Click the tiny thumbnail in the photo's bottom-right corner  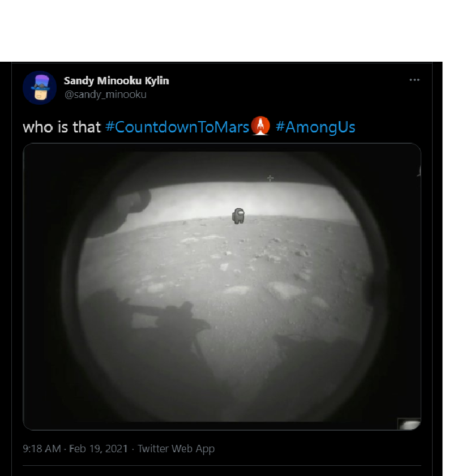click(409, 424)
